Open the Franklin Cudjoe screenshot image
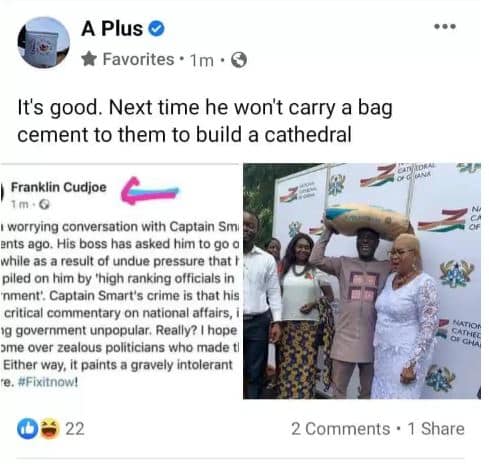The image size is (489, 464). tap(120, 281)
